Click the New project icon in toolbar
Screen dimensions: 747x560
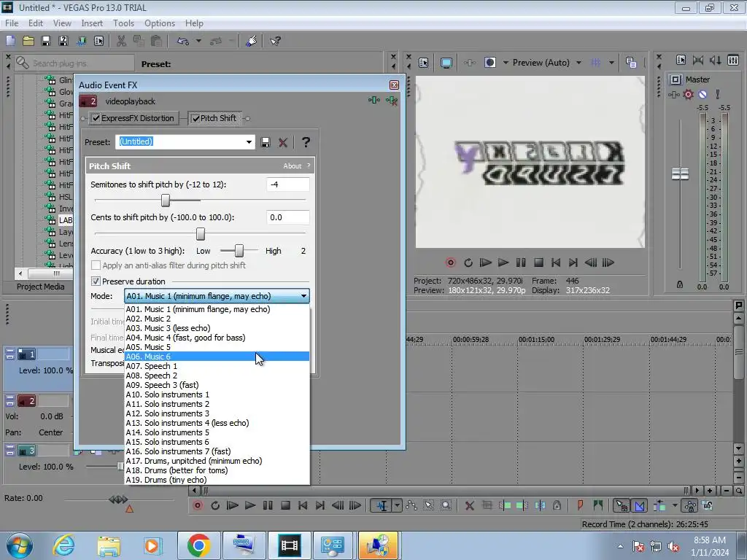click(10, 41)
